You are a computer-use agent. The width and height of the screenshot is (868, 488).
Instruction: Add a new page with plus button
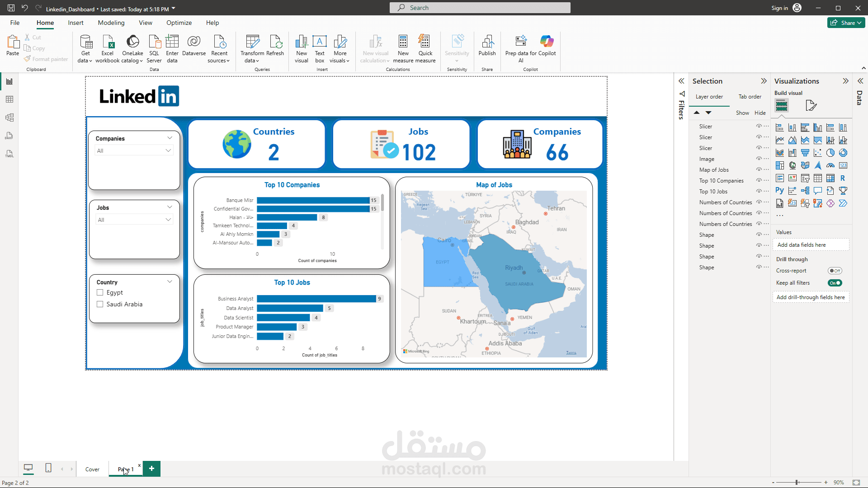tap(152, 469)
